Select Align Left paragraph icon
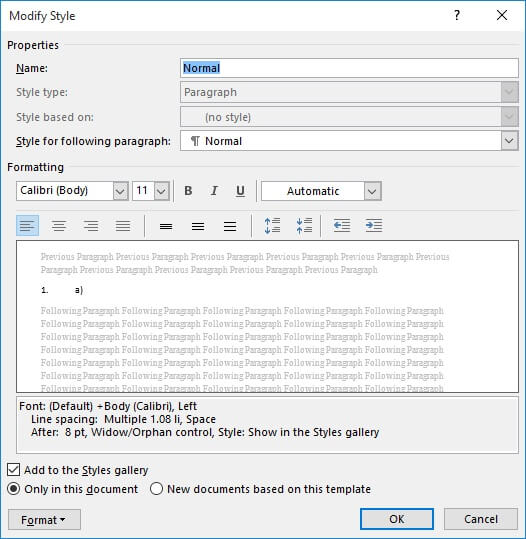This screenshot has width=526, height=539. click(x=28, y=226)
